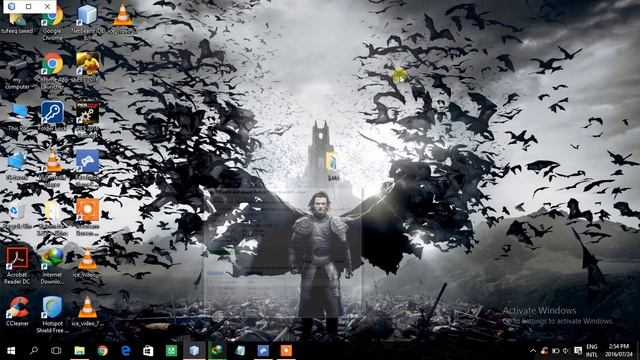
Task: Launch Microsoft Edge from the taskbar
Action: tap(125, 351)
